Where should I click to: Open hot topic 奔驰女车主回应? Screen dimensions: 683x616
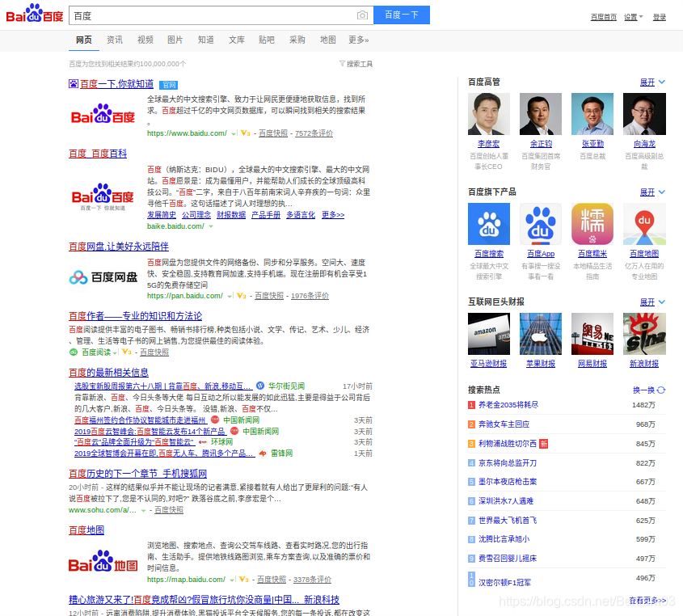pyautogui.click(x=504, y=424)
